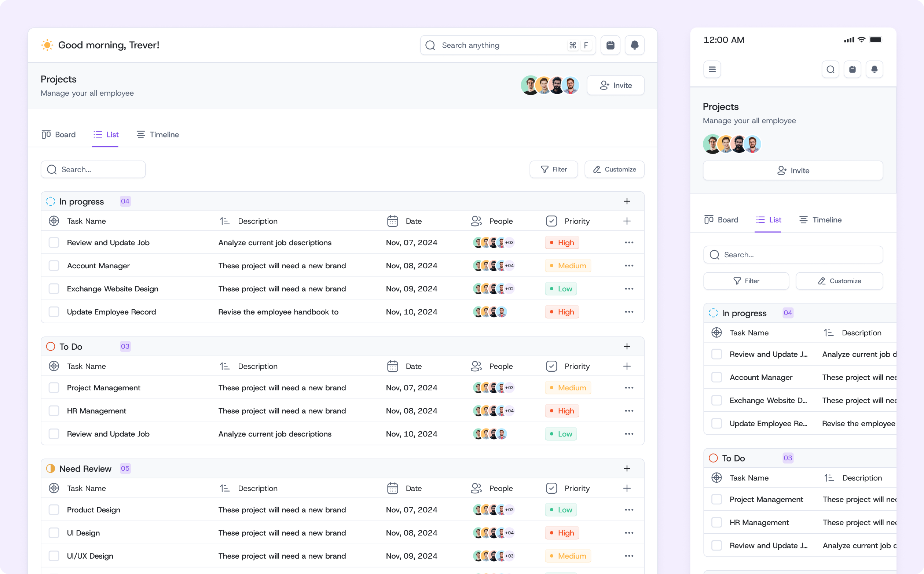Image resolution: width=924 pixels, height=574 pixels.
Task: Click the bell icon in the mobile header
Action: click(x=874, y=70)
